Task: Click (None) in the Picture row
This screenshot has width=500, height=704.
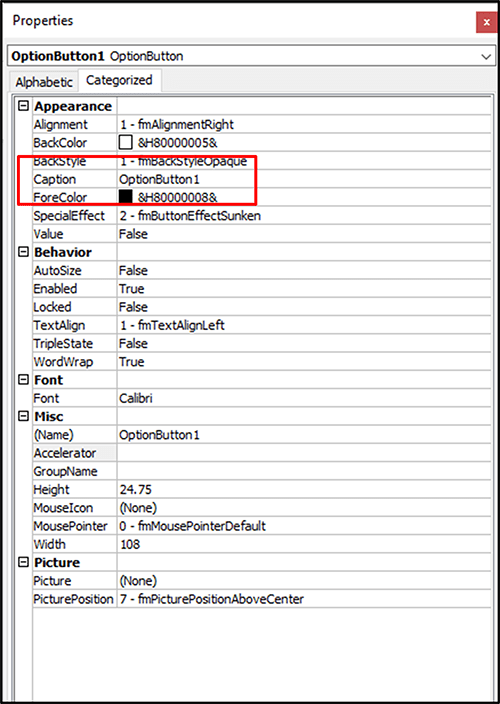Action: 138,581
